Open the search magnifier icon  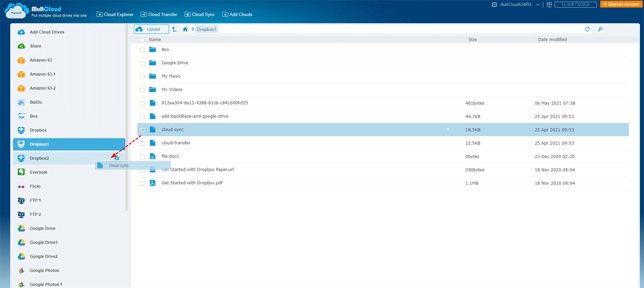(x=600, y=29)
